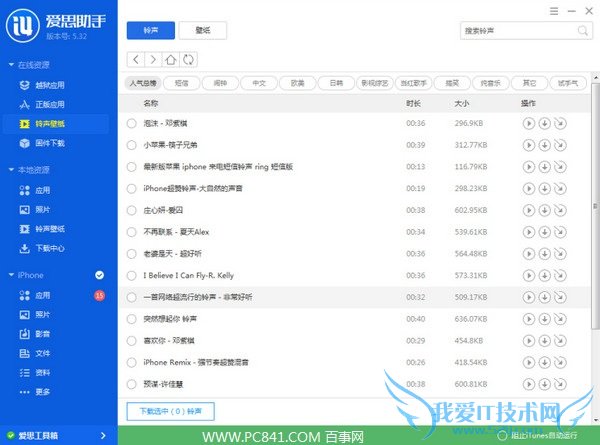Screen dimensions: 600x445
Task: Go forward with the right arrow button
Action: click(153, 60)
